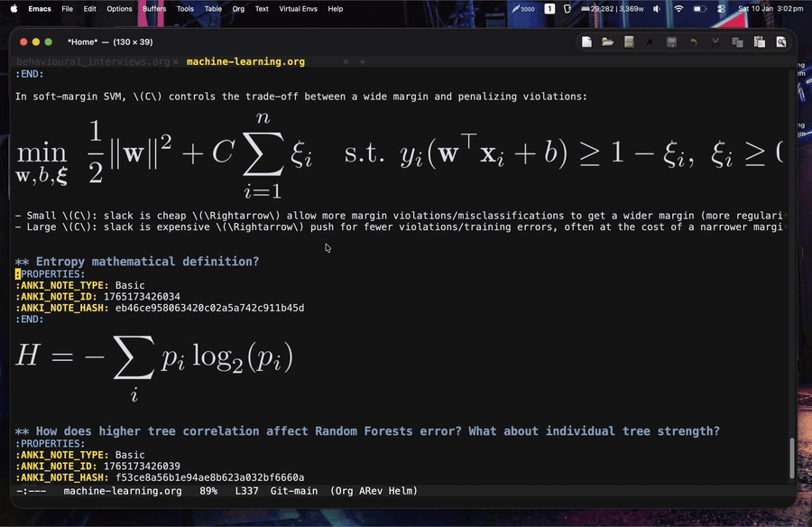
Task: Switch to behavioural_interviews.org tab
Action: pos(93,62)
